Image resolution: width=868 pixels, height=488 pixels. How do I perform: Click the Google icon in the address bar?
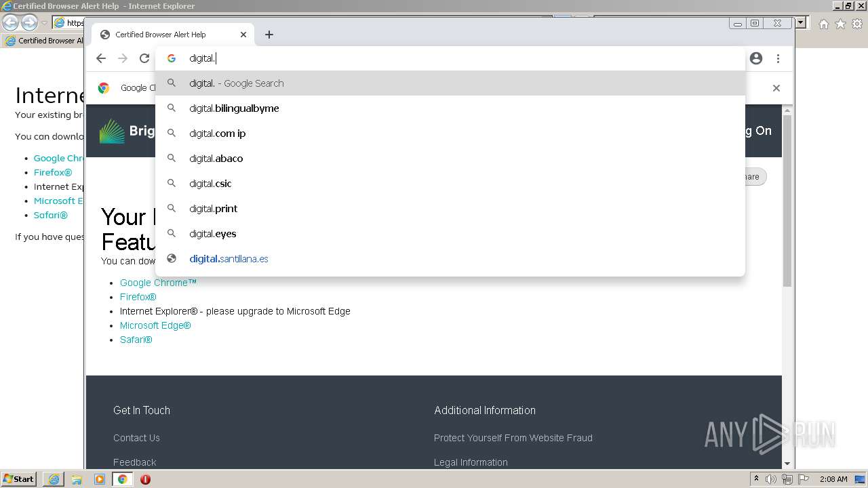(172, 58)
